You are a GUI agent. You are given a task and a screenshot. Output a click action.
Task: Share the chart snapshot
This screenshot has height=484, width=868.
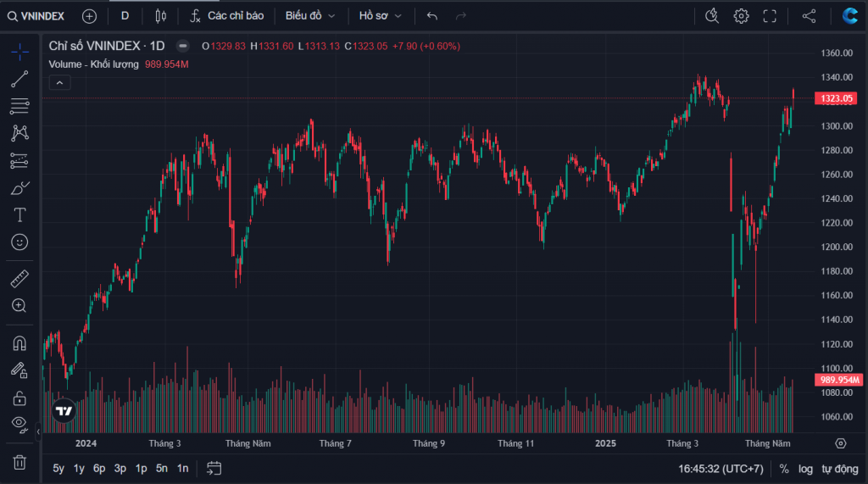(810, 16)
